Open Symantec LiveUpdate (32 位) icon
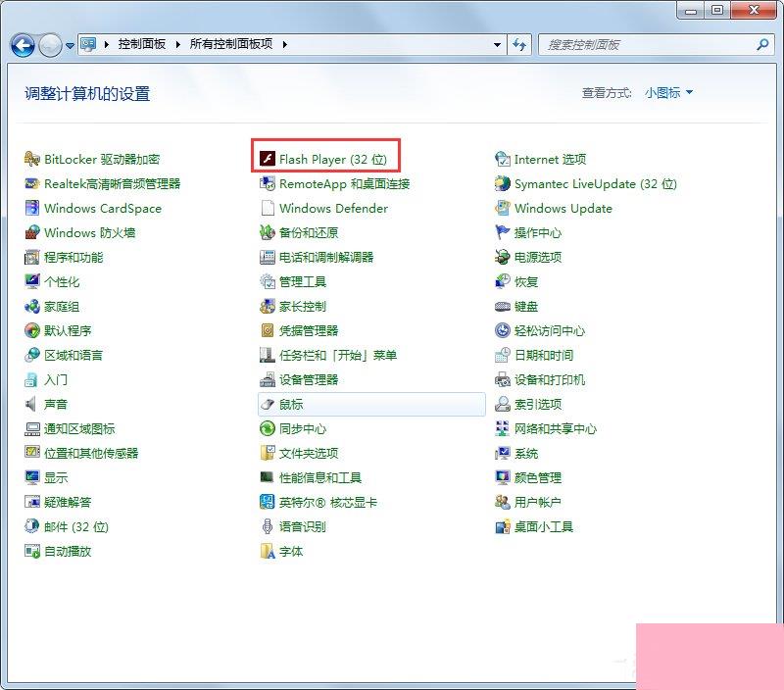Screen dimensions: 784x690 [503, 183]
